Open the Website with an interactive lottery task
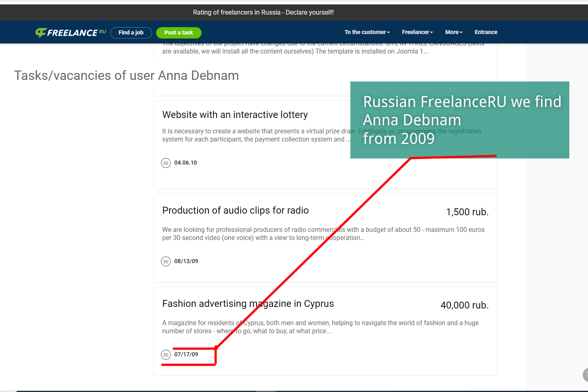Image resolution: width=588 pixels, height=392 pixels. click(x=235, y=115)
